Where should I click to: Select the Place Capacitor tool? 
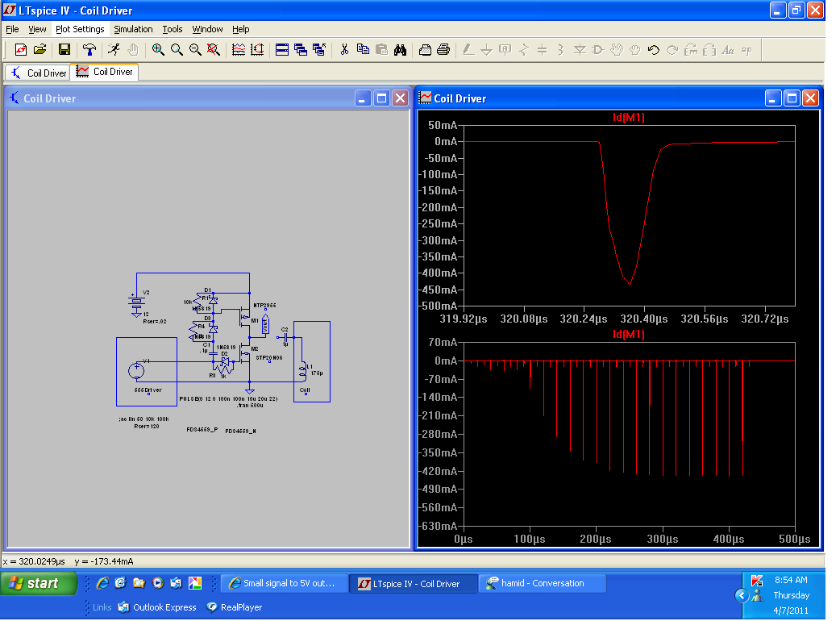[543, 50]
